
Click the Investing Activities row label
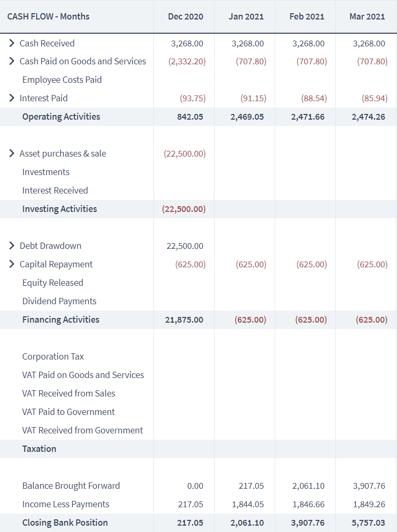tap(60, 209)
